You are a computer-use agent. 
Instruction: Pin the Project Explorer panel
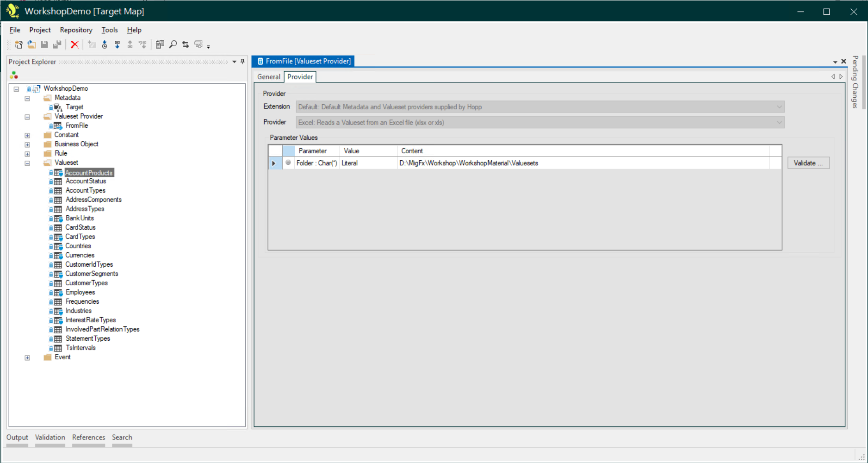click(x=242, y=62)
